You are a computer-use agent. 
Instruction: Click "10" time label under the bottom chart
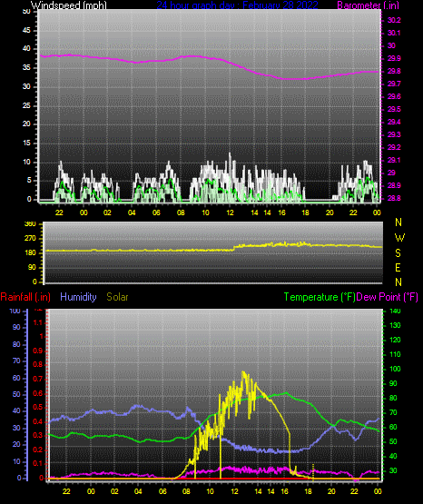point(210,491)
